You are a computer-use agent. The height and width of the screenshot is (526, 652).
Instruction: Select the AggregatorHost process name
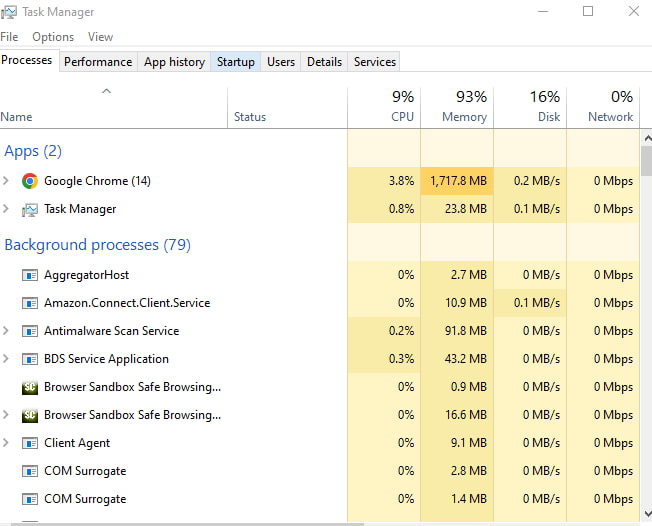(x=86, y=275)
